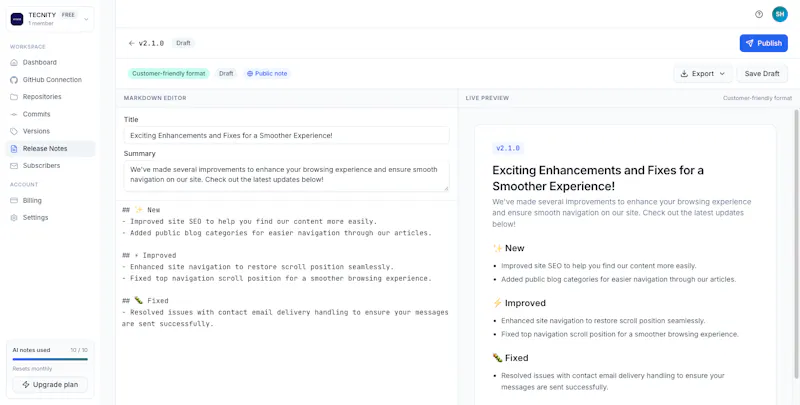Viewport: 800px width, 405px height.
Task: Click the 'Resets monthly' text
Action: coord(32,369)
